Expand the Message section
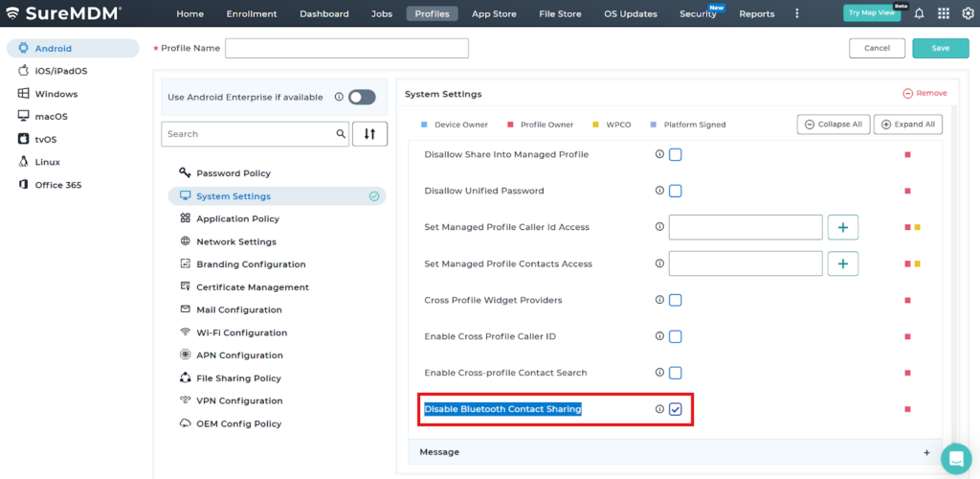Image resolution: width=980 pixels, height=479 pixels. click(x=925, y=452)
